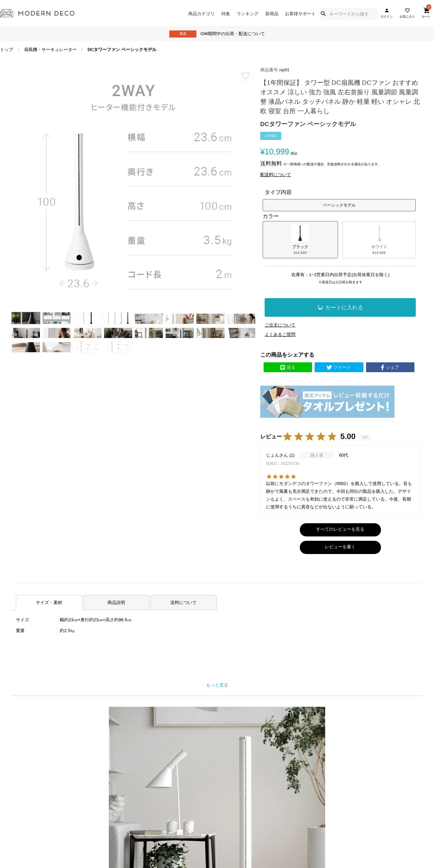Select the ブラック color option
The image size is (434, 868).
tap(300, 240)
